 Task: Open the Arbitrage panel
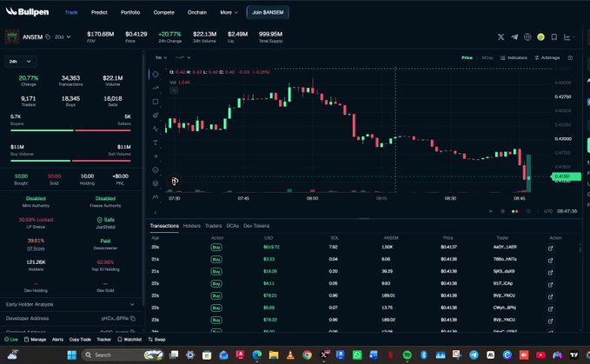point(547,57)
